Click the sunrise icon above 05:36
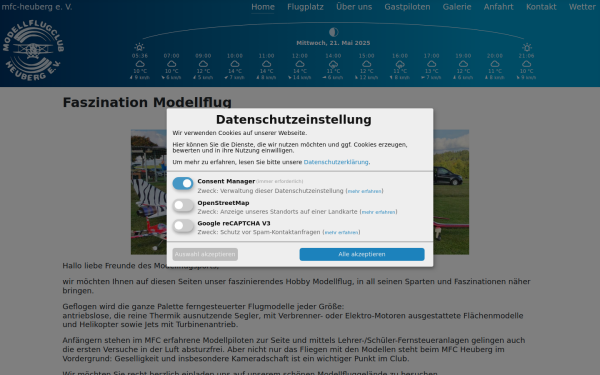Viewport: 600px width, 375px height. tap(139, 47)
